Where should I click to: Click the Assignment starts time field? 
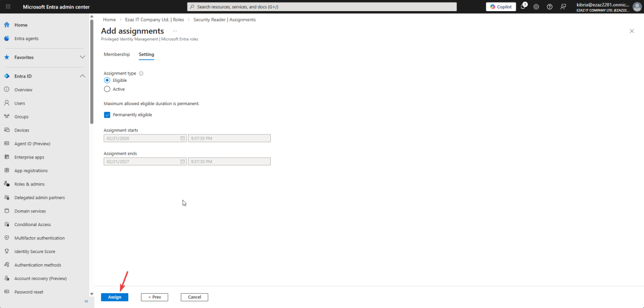tap(229, 138)
